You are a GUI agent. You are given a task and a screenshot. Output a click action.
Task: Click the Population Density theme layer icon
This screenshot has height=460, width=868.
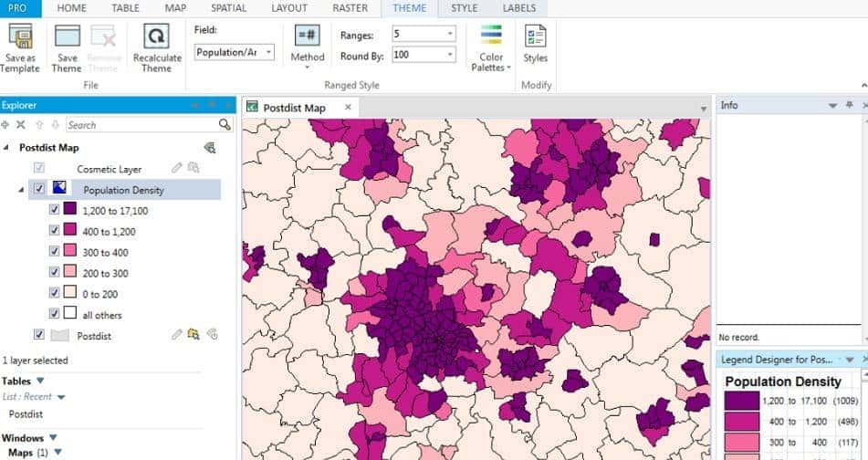(x=59, y=189)
